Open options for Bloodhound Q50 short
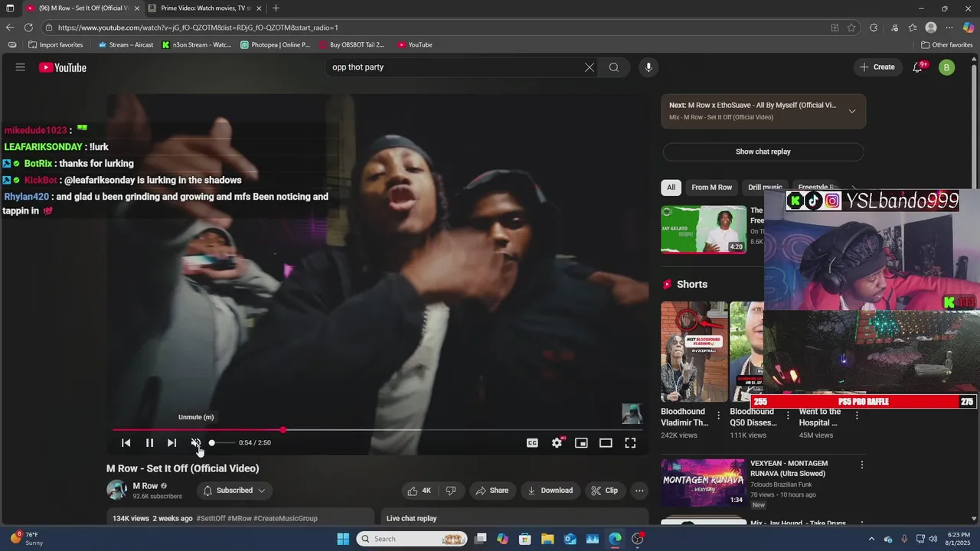The height and width of the screenshot is (551, 980). click(x=788, y=416)
